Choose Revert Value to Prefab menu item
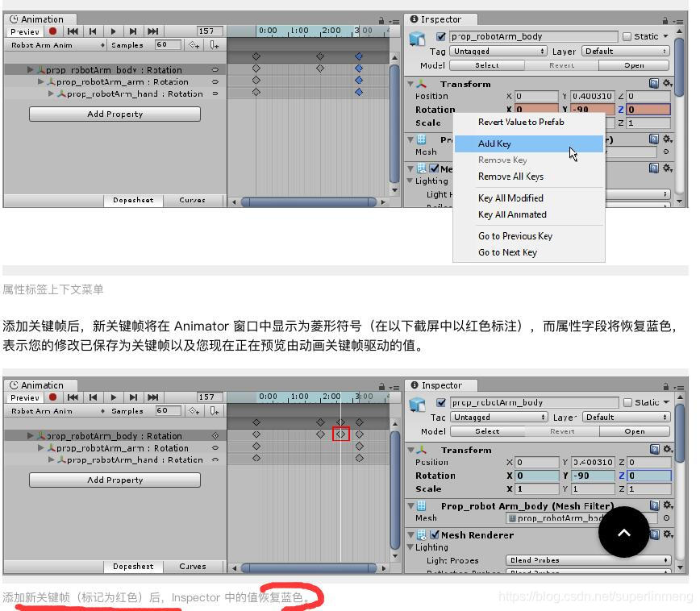 tap(529, 122)
